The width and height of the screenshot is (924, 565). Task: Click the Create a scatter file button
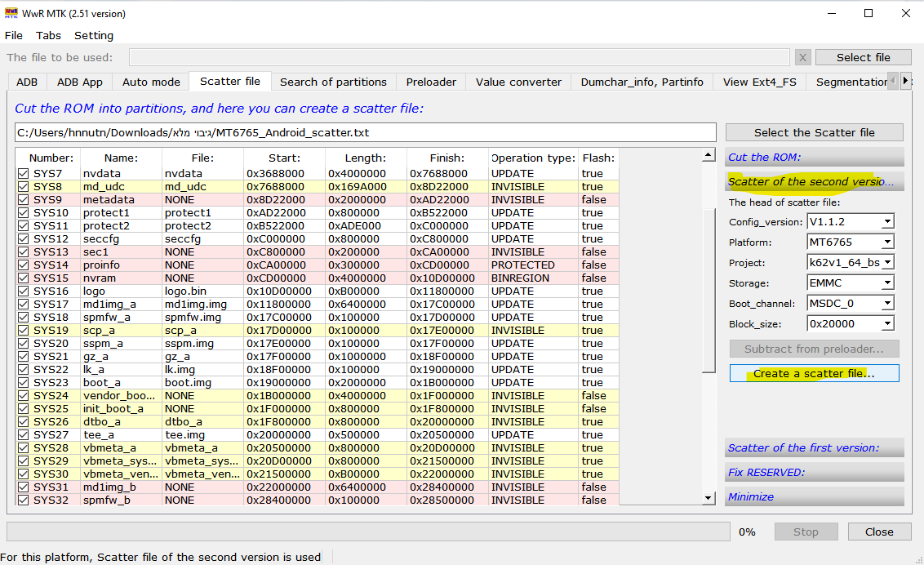tap(814, 373)
